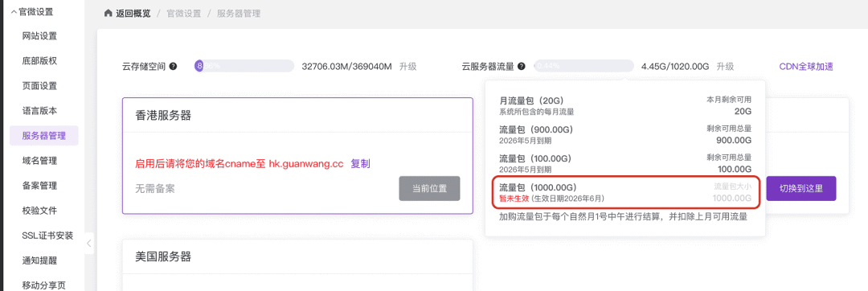Open 网站设置 in the sidebar
868x291 pixels.
[39, 36]
